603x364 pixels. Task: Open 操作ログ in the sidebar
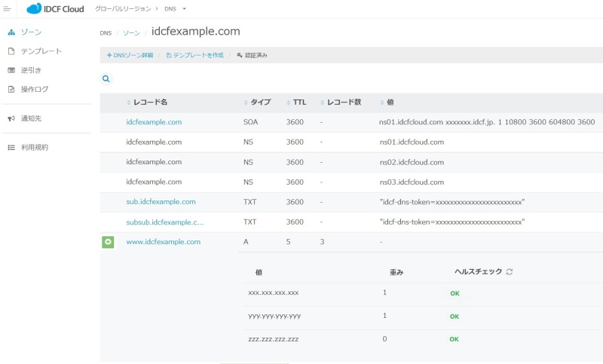coord(34,89)
